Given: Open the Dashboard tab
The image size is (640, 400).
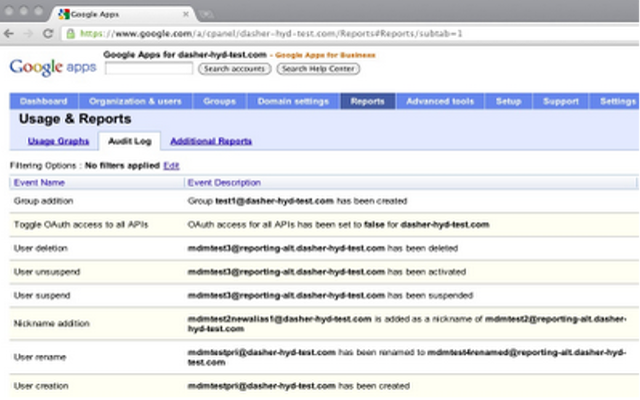Looking at the screenshot, I should [44, 101].
